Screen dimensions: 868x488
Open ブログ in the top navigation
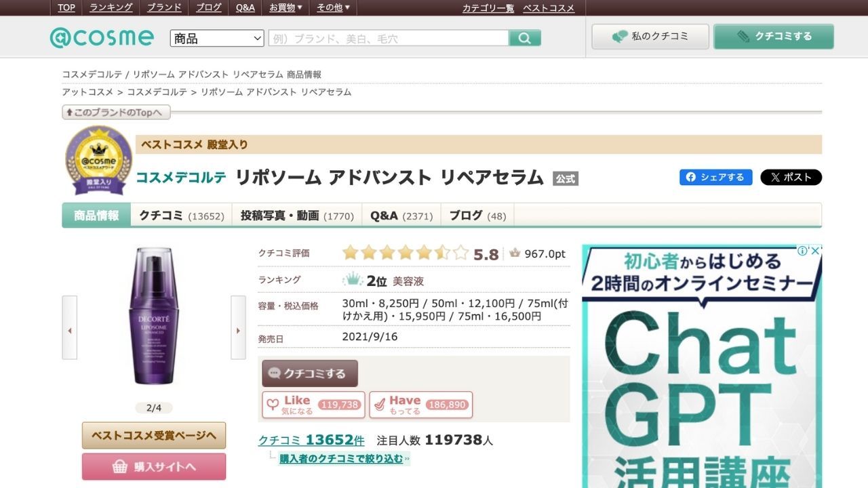[209, 7]
